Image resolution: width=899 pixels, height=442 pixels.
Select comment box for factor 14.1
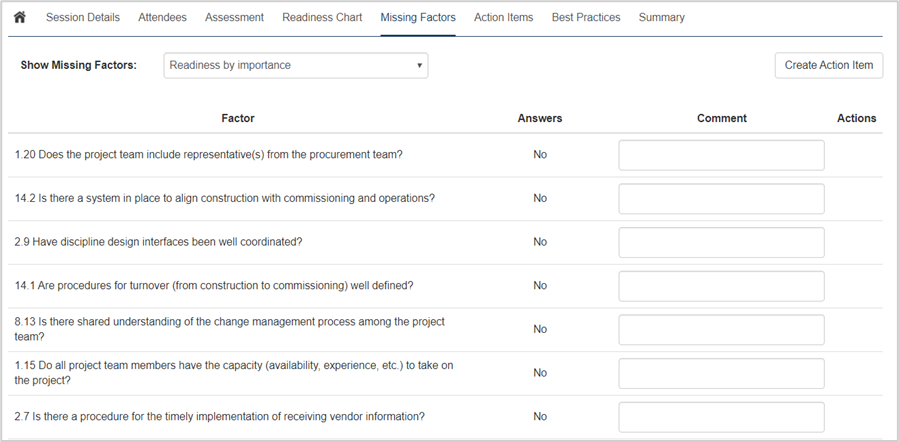click(721, 286)
